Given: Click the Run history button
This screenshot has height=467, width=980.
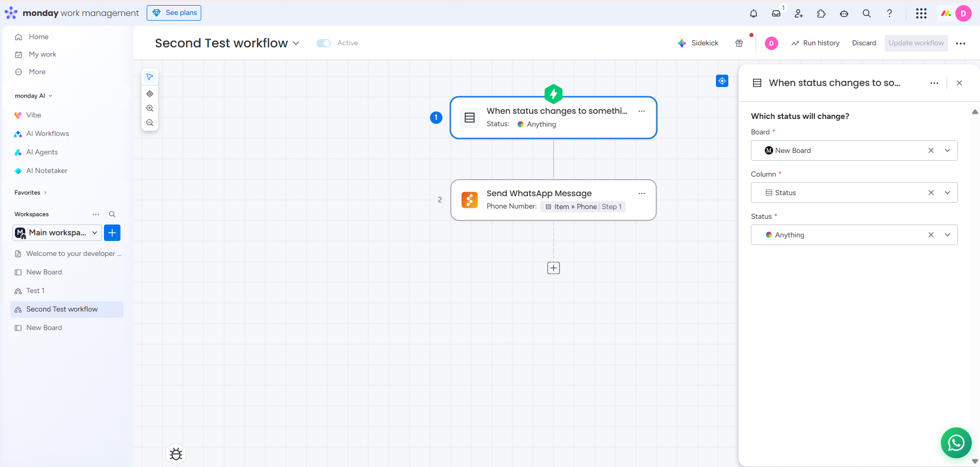Looking at the screenshot, I should click(x=815, y=43).
